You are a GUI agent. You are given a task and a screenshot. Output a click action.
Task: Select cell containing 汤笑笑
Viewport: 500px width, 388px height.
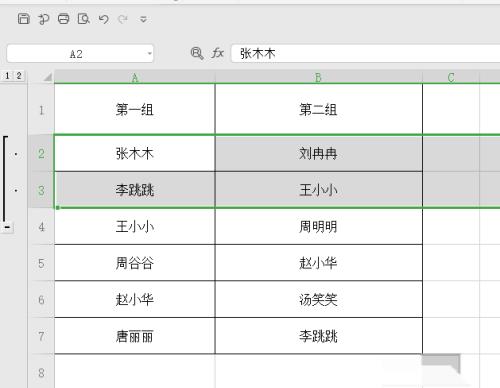(x=318, y=300)
